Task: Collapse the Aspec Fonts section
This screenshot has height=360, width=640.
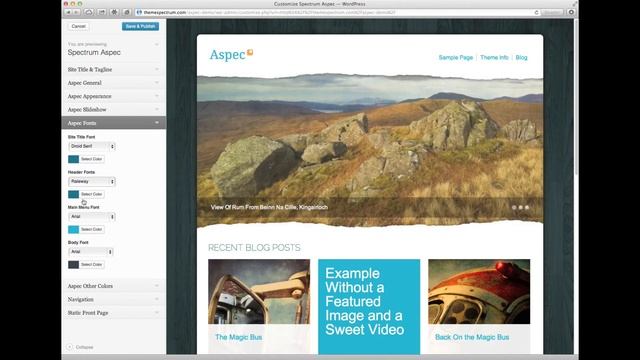Action: (113, 123)
